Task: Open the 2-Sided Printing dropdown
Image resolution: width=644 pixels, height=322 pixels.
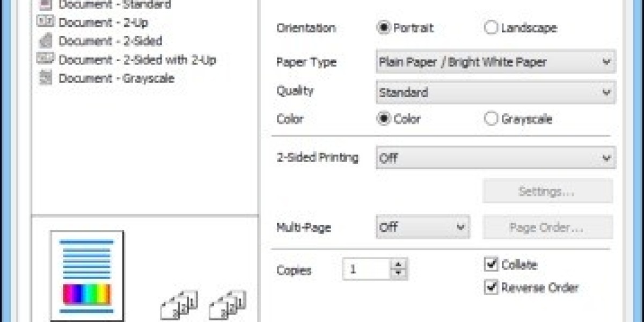Action: point(496,158)
